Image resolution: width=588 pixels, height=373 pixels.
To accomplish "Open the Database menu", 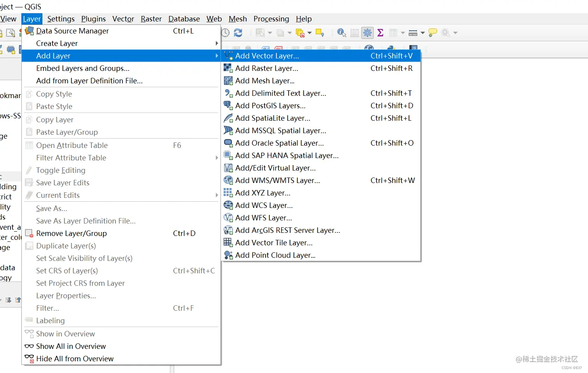I will pos(184,19).
